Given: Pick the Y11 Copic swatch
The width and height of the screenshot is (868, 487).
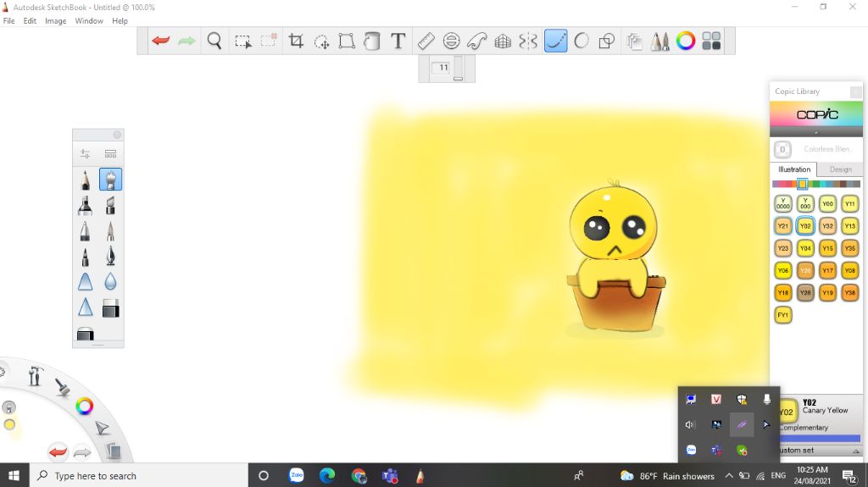Looking at the screenshot, I should pos(849,203).
